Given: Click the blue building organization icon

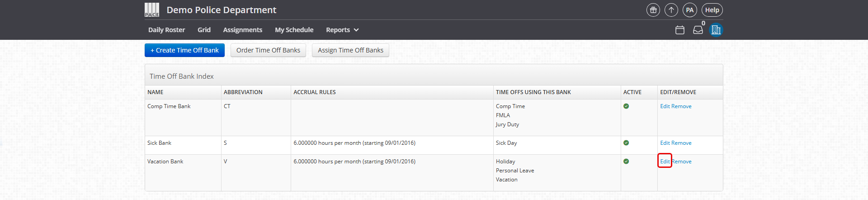Looking at the screenshot, I should pos(716,30).
